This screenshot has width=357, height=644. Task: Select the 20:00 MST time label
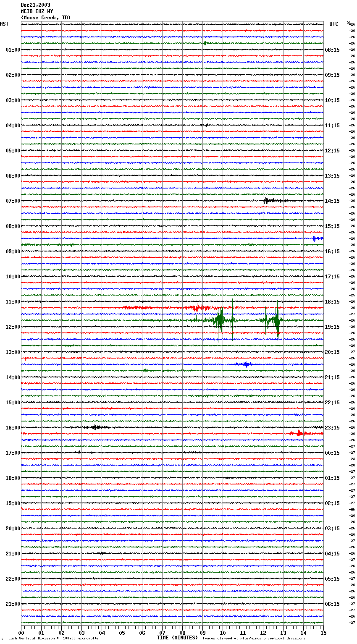[13, 529]
